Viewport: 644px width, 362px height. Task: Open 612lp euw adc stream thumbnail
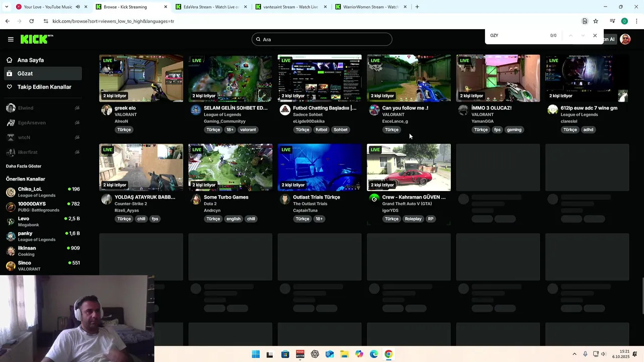(587, 78)
